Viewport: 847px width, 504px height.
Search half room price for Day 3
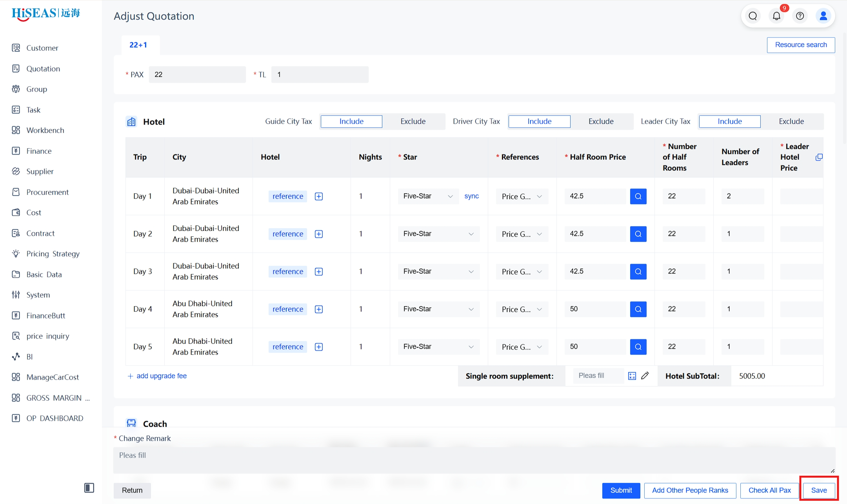[638, 272]
